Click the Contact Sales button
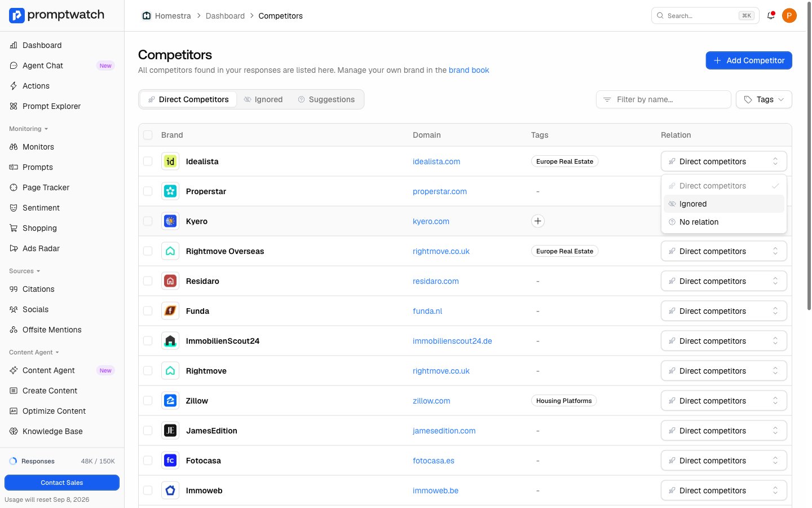The height and width of the screenshot is (508, 812). [62, 483]
